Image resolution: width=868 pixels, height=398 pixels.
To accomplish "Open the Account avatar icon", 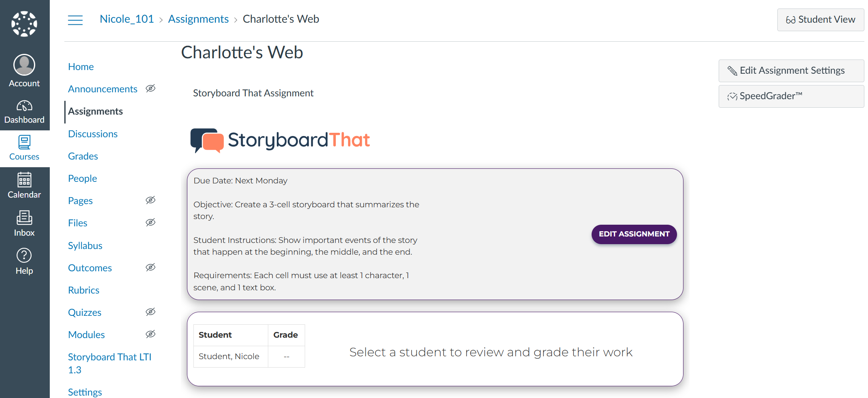I will [24, 65].
